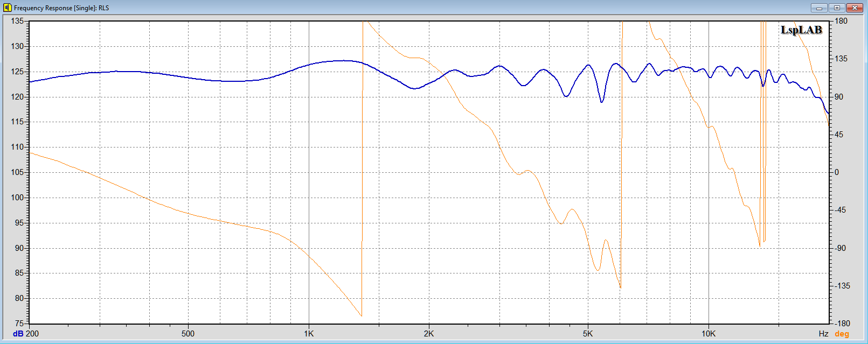The height and width of the screenshot is (344, 868).
Task: Click the '75' dB scale bottom label
Action: click(x=19, y=324)
